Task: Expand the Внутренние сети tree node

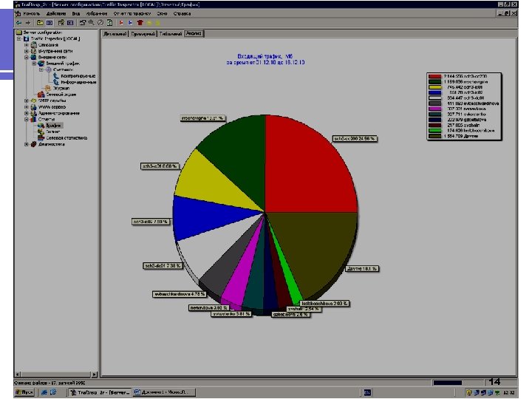Action: point(27,51)
